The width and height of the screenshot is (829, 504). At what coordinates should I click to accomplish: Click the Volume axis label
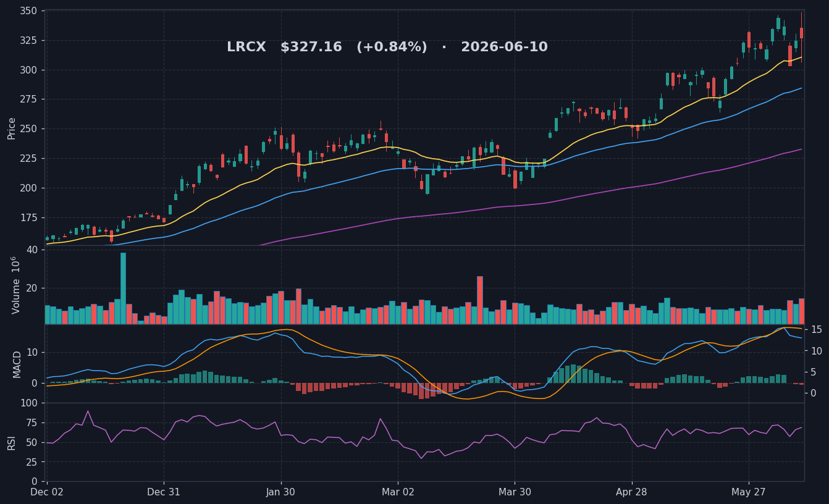(16, 285)
